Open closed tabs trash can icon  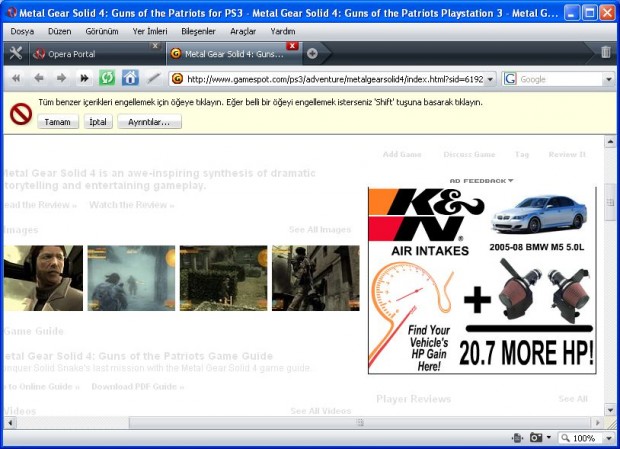point(606,52)
